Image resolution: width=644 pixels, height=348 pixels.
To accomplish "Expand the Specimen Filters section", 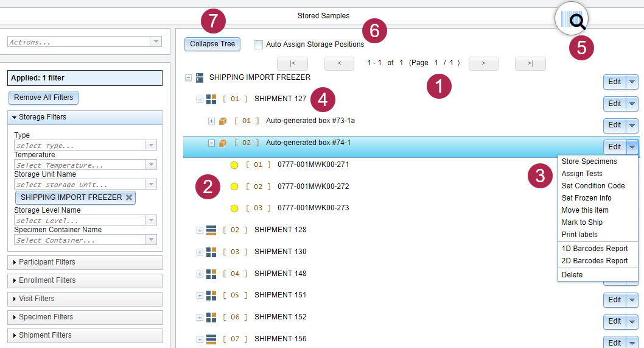I will click(x=85, y=317).
